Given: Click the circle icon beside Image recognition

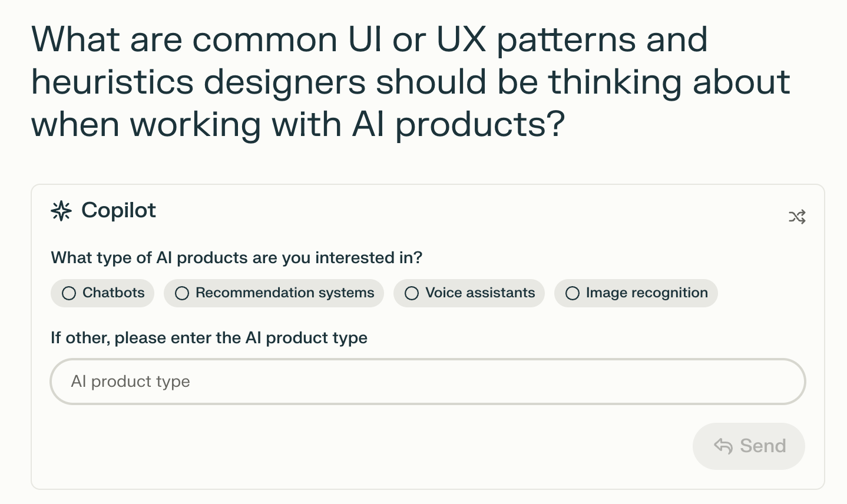Looking at the screenshot, I should click(573, 293).
